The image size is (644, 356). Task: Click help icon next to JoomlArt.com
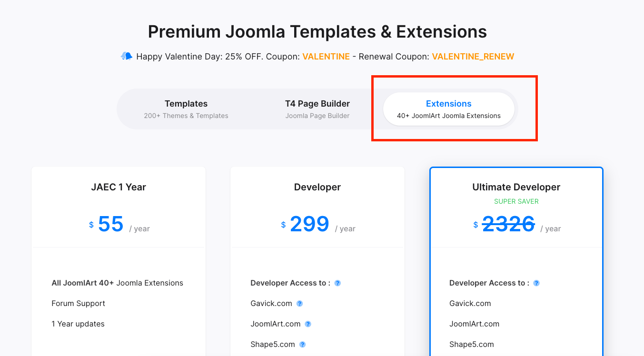tap(308, 324)
